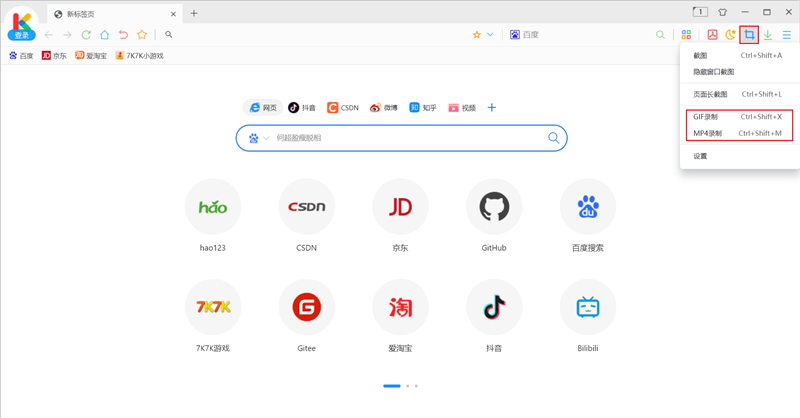Click the window count icon in title bar
The height and width of the screenshot is (418, 800).
click(x=700, y=12)
